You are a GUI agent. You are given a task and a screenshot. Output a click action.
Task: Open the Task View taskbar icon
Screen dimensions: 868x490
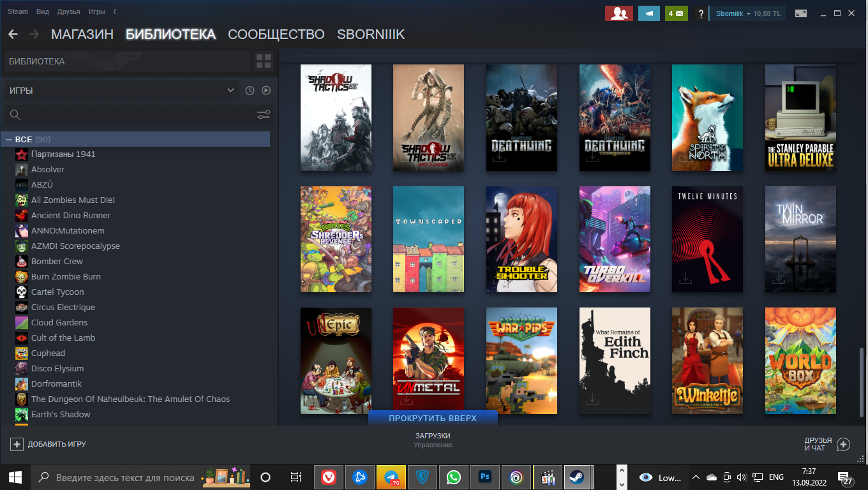296,477
